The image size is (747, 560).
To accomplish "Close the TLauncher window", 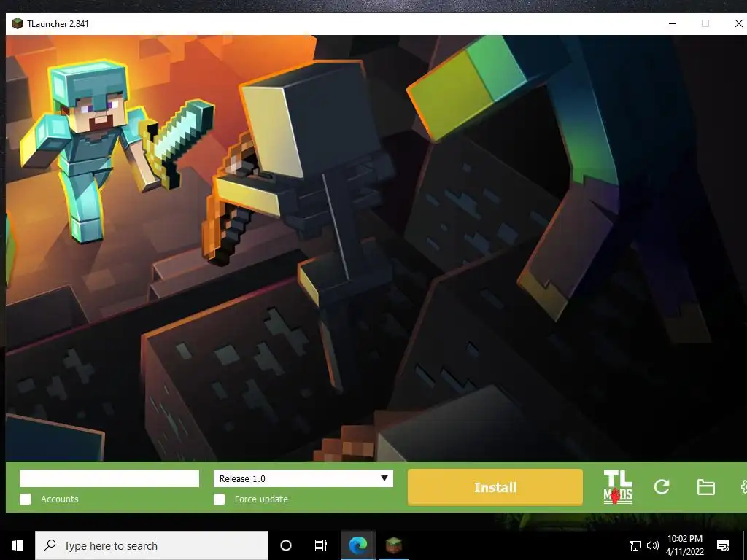I will click(739, 23).
